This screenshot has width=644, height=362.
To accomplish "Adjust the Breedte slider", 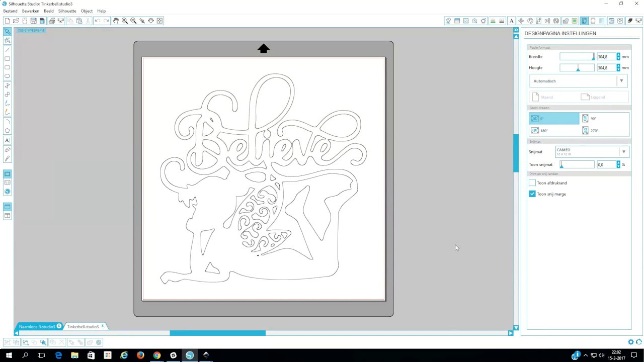I will click(x=577, y=57).
